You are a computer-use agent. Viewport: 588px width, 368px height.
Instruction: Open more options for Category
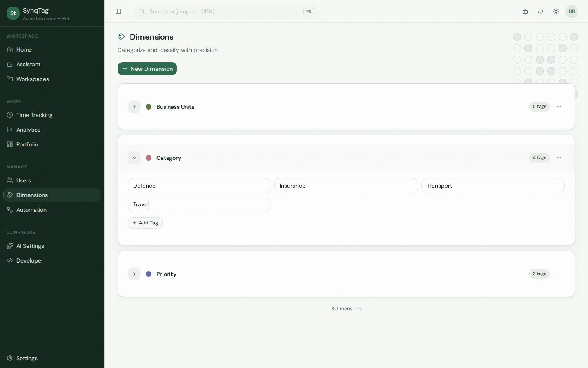[x=559, y=158]
